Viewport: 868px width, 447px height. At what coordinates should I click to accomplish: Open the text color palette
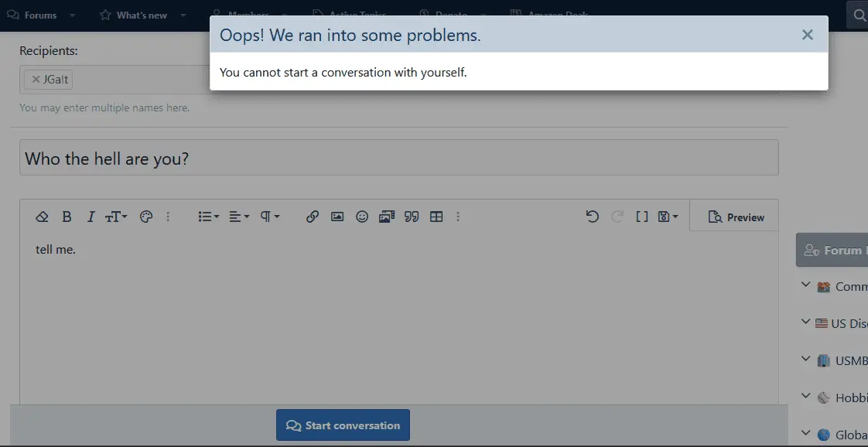(x=146, y=217)
